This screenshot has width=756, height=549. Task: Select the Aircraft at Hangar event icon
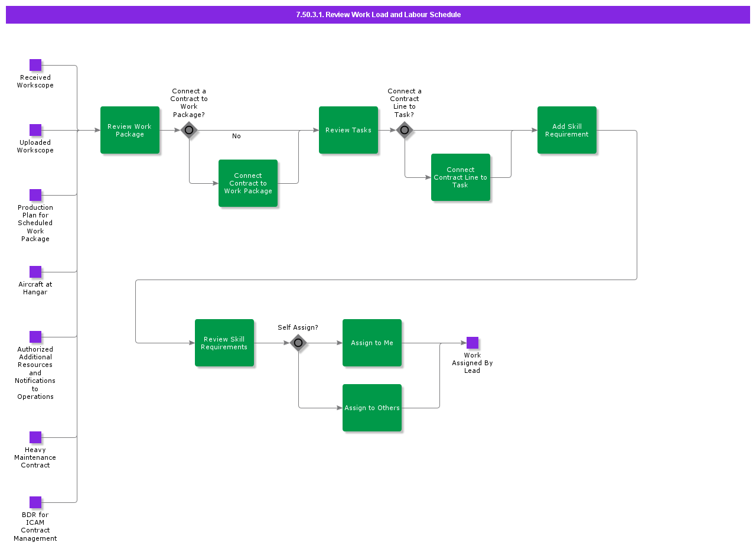[35, 272]
